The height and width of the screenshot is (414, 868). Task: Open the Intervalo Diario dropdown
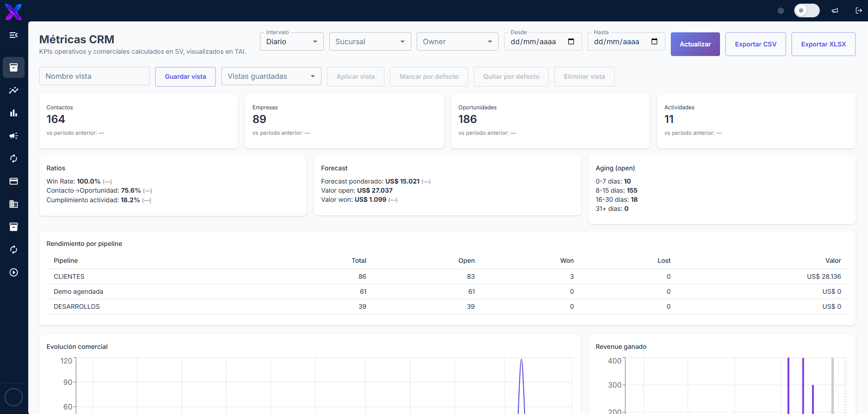click(x=292, y=41)
